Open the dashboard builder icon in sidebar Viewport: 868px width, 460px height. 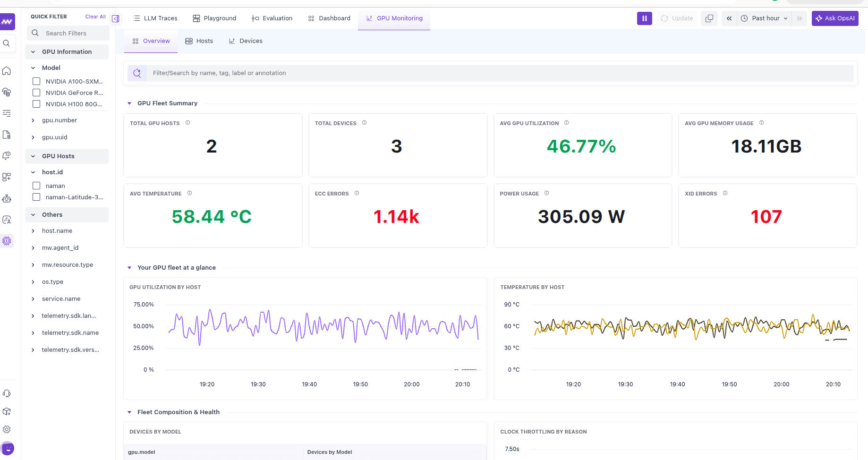tap(7, 177)
